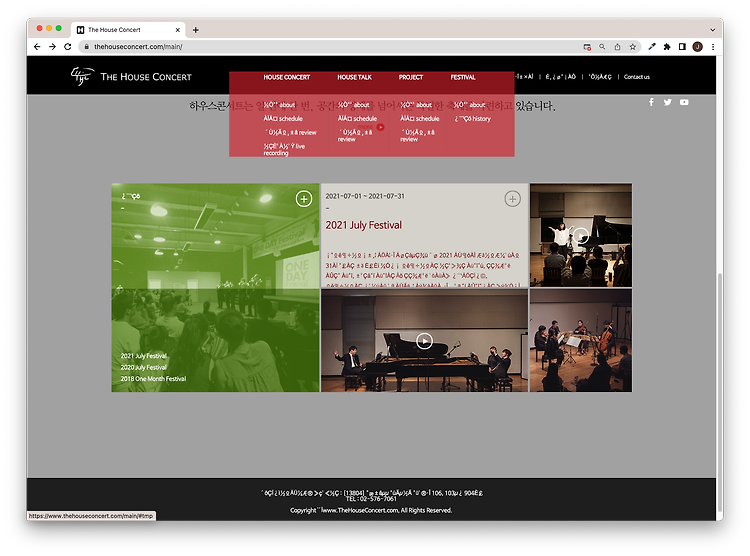Select schedule under HOUSE TALK

[x=357, y=119]
